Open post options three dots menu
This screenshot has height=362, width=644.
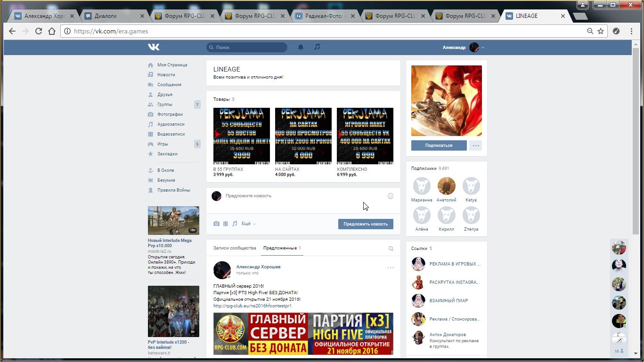click(x=391, y=267)
